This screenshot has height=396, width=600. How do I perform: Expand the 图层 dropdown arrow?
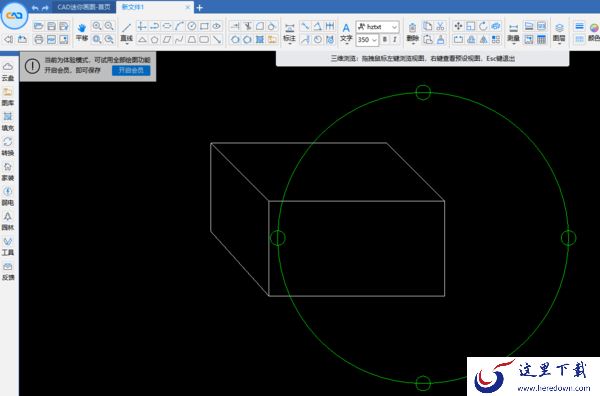(559, 44)
